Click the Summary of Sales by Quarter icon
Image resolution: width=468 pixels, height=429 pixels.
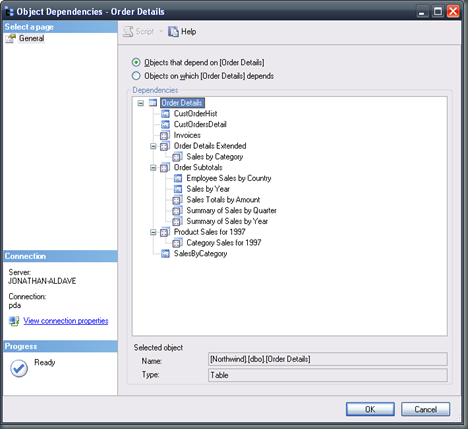click(x=177, y=211)
